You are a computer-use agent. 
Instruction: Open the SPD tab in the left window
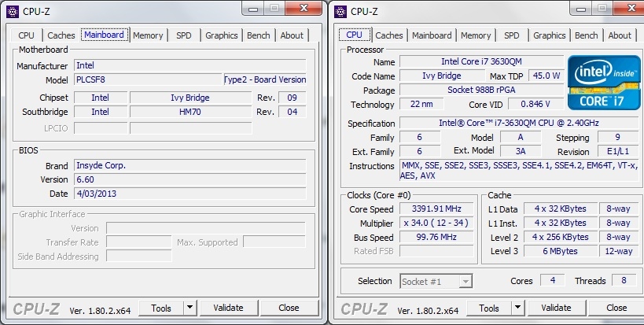(x=183, y=35)
